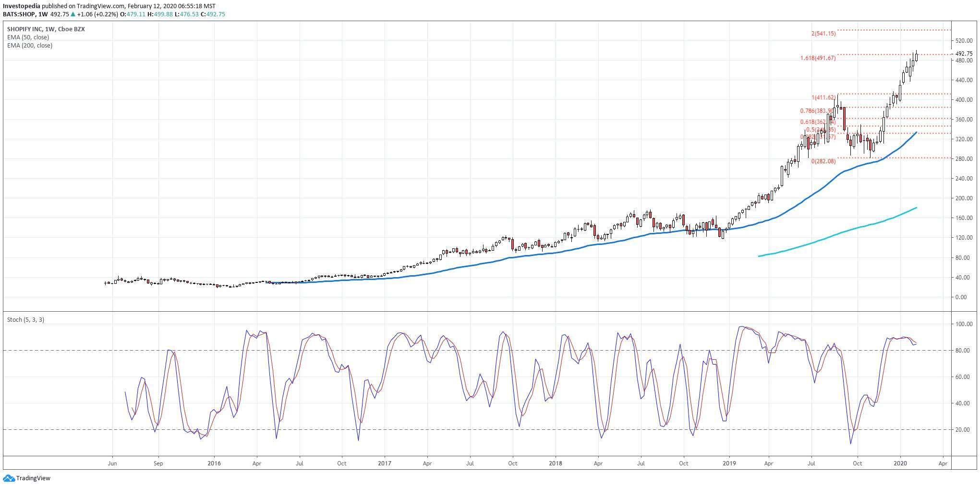Click the TradingView logo icon
980x487 pixels.
click(x=9, y=478)
